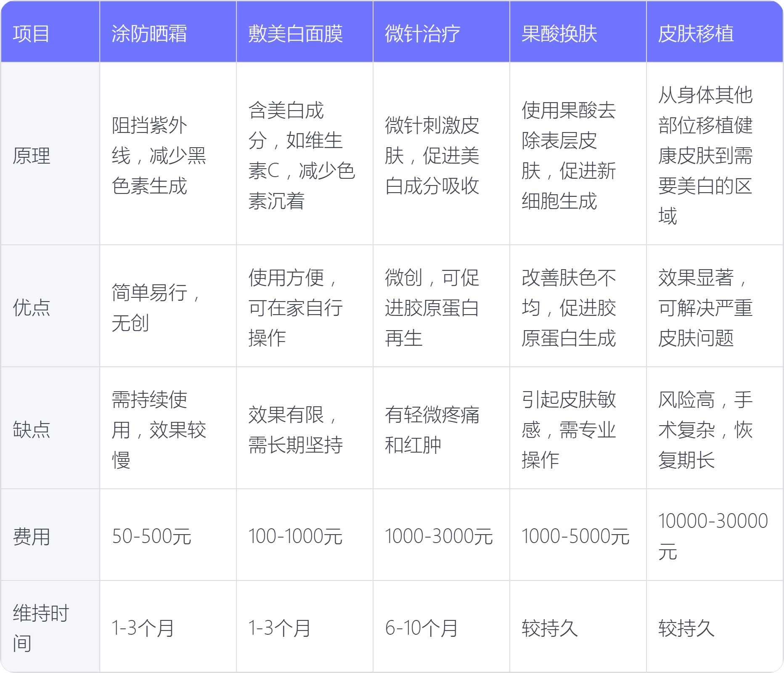The image size is (784, 673).
Task: Click the 6-10个月 duration cell
Action: pyautogui.click(x=421, y=628)
